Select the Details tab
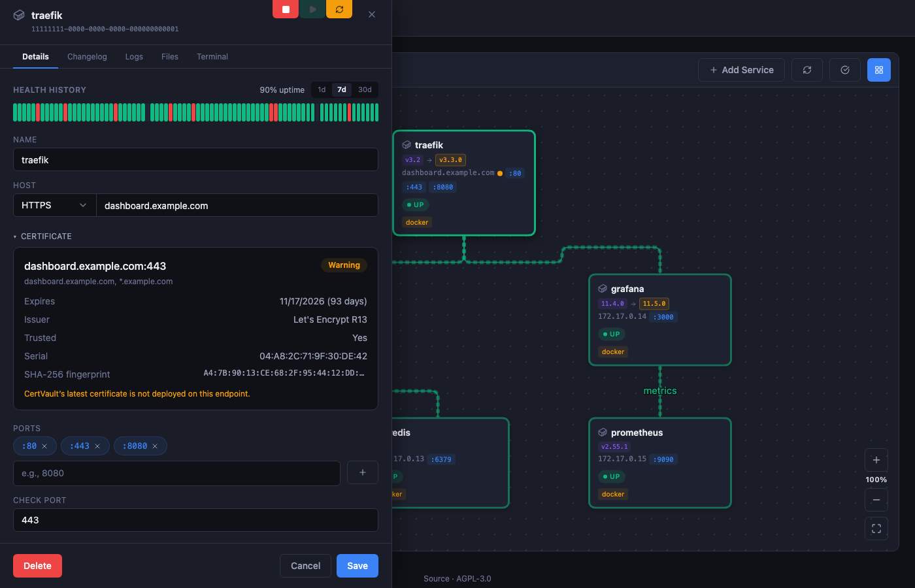 click(35, 57)
